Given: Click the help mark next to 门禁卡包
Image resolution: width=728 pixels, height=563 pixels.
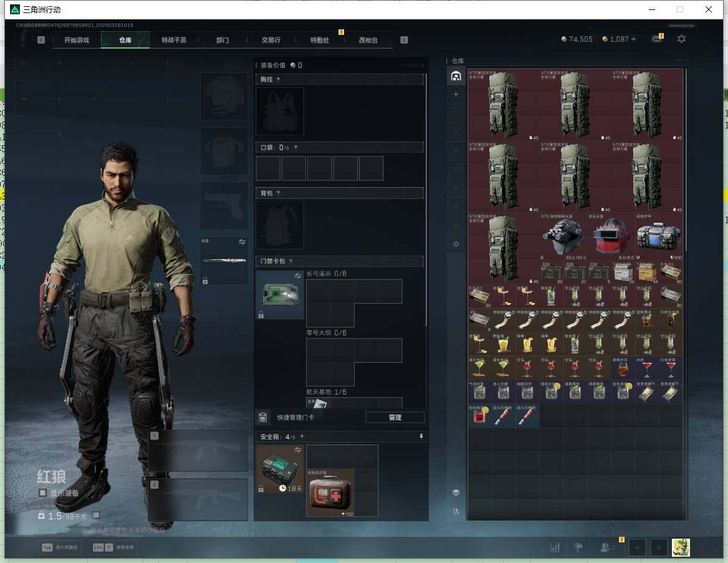Looking at the screenshot, I should [x=290, y=261].
